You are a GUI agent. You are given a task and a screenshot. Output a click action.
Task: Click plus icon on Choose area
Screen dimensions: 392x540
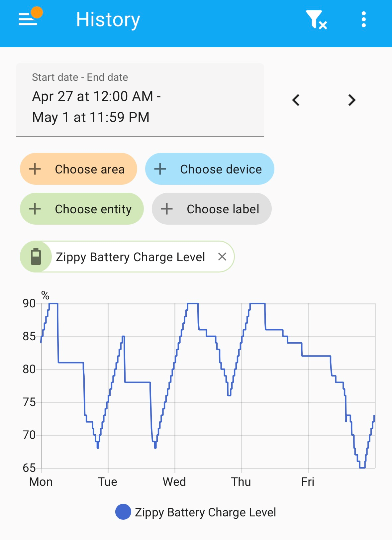35,169
